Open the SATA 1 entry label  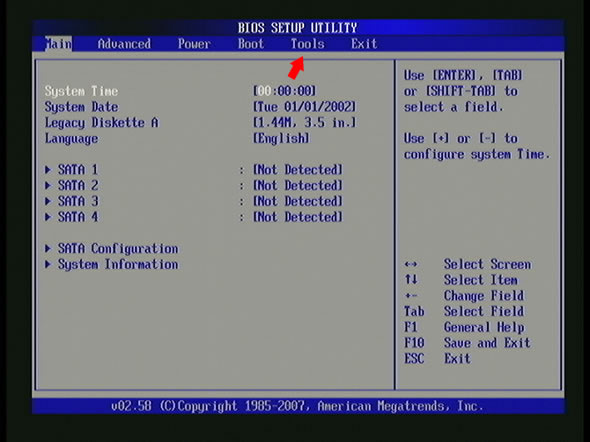[78, 170]
